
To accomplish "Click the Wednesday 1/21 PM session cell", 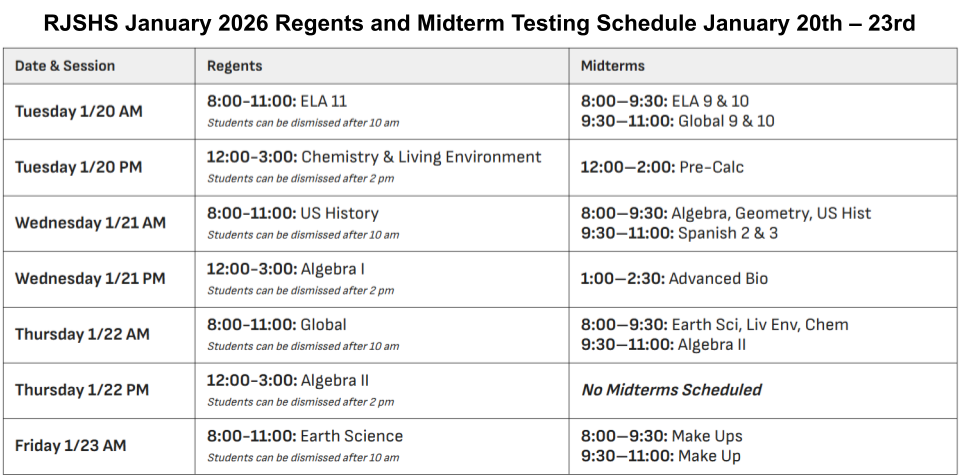I will coord(90,278).
